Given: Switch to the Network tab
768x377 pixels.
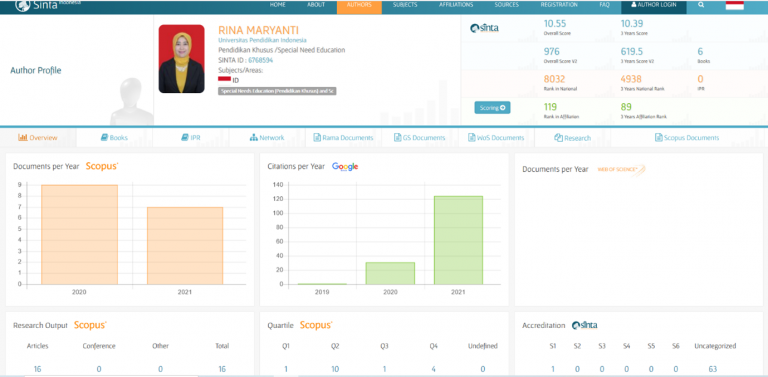Looking at the screenshot, I should [267, 138].
